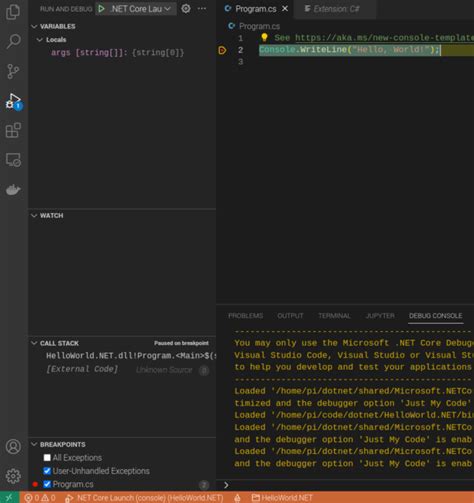Enable the All Exceptions checkbox
Image resolution: width=474 pixels, height=503 pixels.
click(47, 458)
